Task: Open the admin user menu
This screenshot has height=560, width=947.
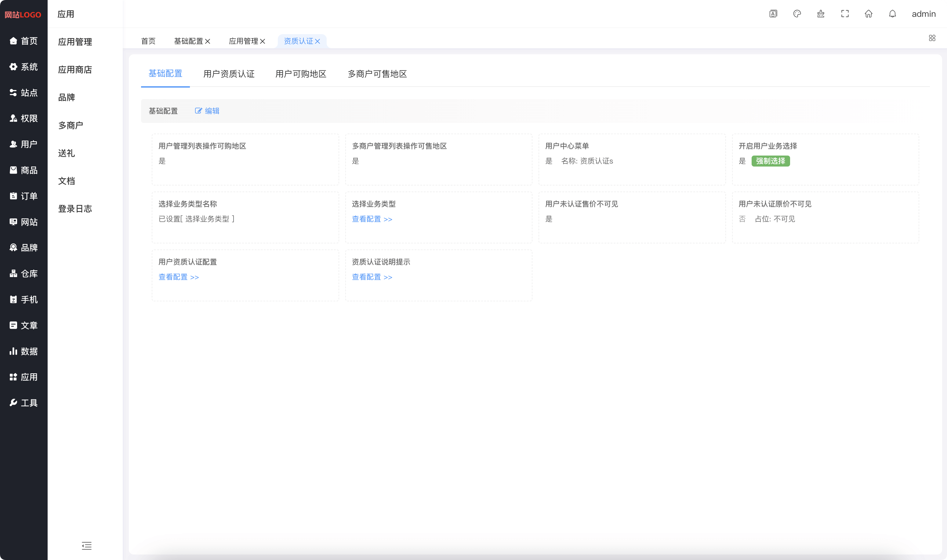Action: [923, 14]
